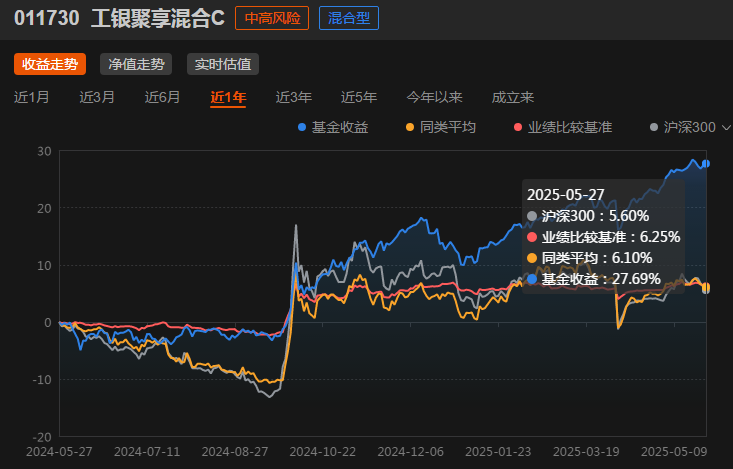Select the 今年以来 range
Screen dimensions: 733x469
click(434, 97)
